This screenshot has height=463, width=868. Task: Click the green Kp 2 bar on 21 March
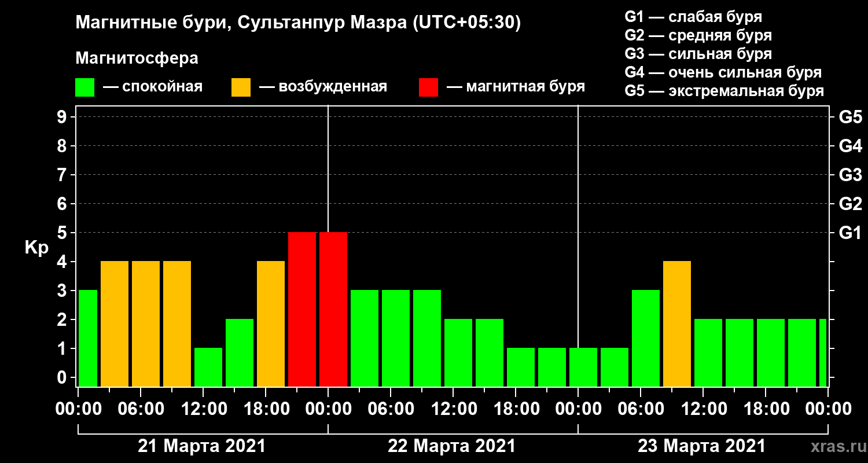click(x=240, y=352)
